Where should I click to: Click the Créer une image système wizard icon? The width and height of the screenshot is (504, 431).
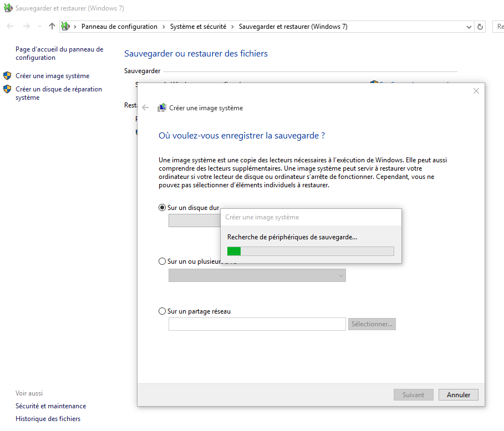pos(162,108)
